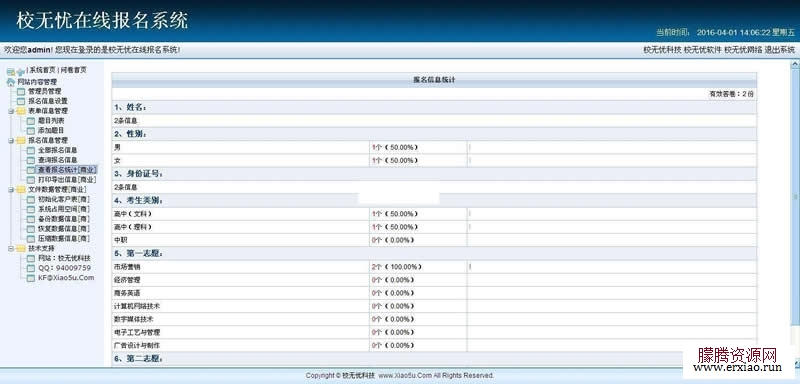This screenshot has width=800, height=384.
Task: Click the page icon next to 备份数据信息[商]
Action: pyautogui.click(x=31, y=219)
